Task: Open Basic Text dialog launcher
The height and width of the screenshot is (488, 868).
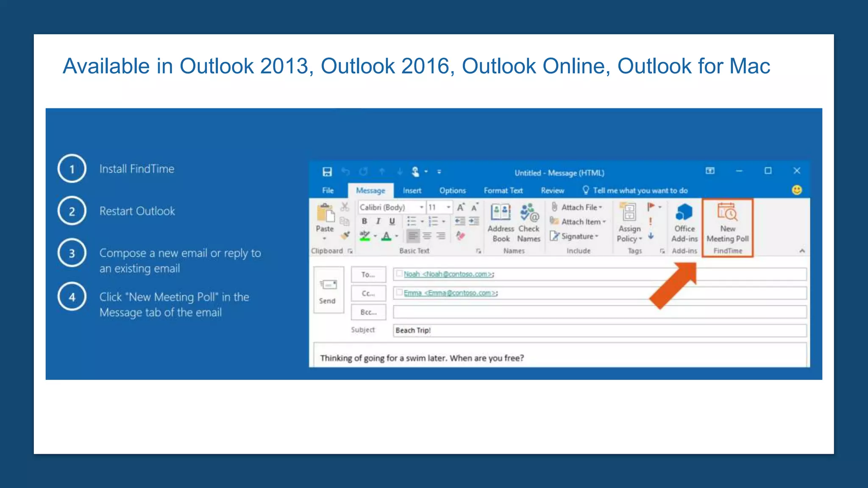Action: pyautogui.click(x=479, y=251)
